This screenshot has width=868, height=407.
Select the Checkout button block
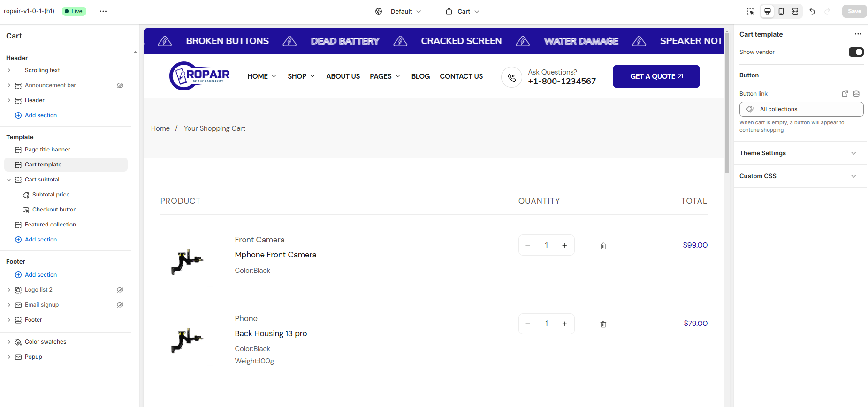pos(54,210)
